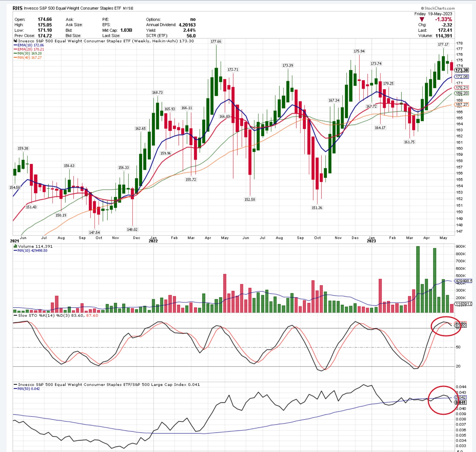Click the 168.73 price label
Viewport: 476px width, 452px height.
157,92
